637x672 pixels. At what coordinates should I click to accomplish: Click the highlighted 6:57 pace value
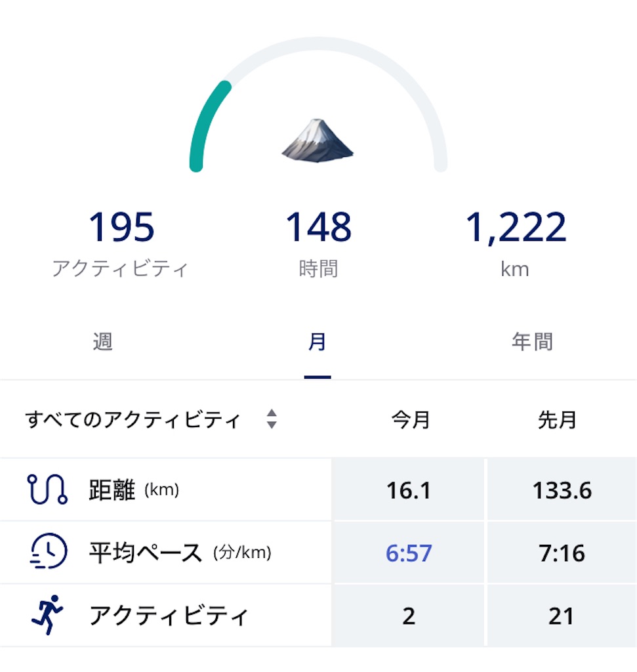[409, 553]
